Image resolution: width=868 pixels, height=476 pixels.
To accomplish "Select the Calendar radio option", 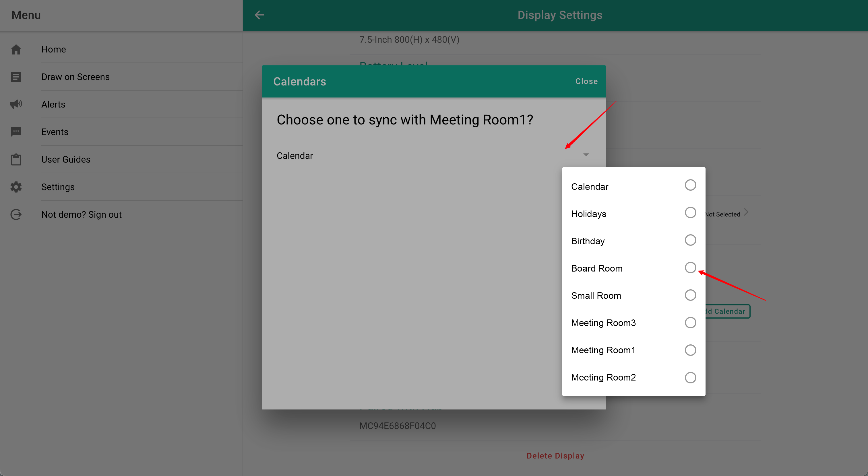I will 690,185.
